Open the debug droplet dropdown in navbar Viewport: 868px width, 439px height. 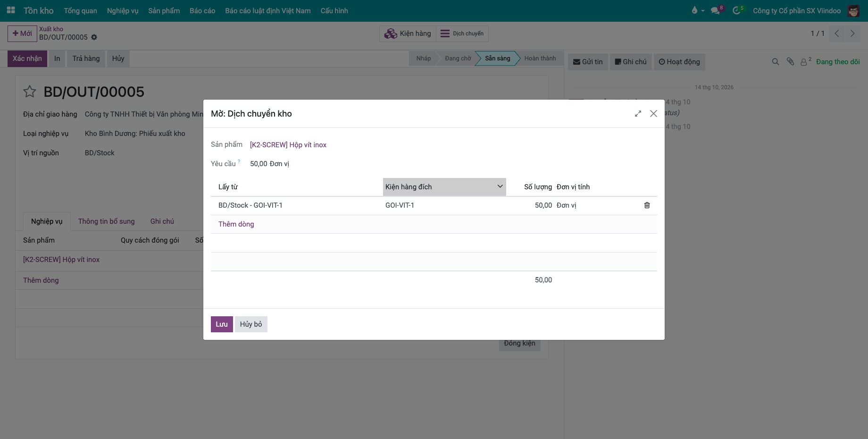pos(697,10)
